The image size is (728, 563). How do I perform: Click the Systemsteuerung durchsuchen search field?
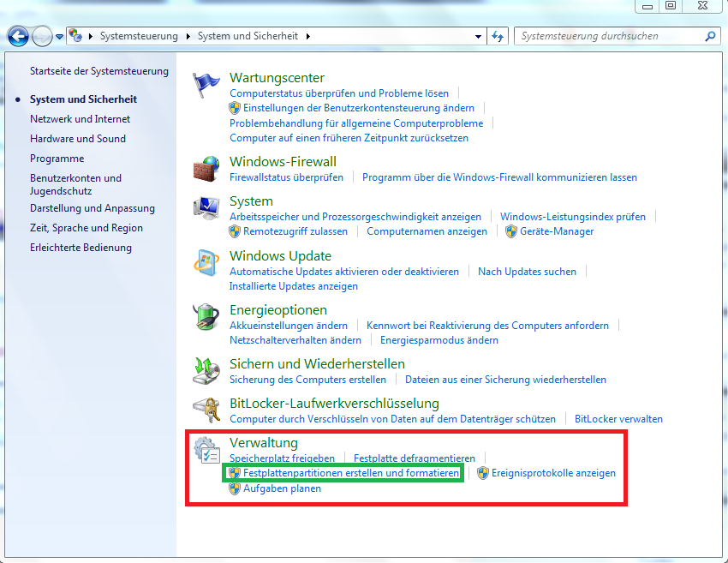[608, 37]
